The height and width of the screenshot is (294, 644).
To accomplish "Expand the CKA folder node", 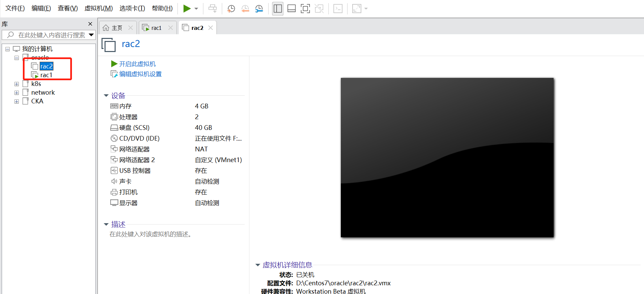I will 16,101.
